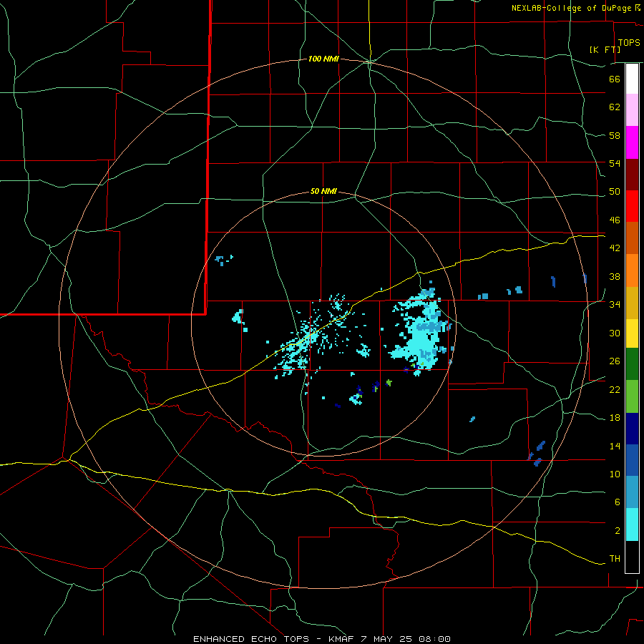This screenshot has height=644, width=644.
Task: Click the legend value 42
Action: 615,248
